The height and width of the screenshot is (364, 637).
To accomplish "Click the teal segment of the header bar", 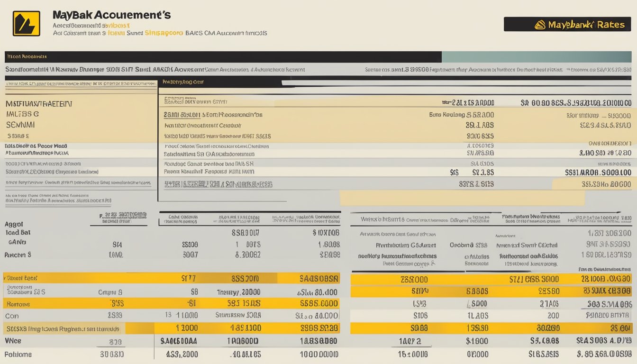I will coord(536,57).
